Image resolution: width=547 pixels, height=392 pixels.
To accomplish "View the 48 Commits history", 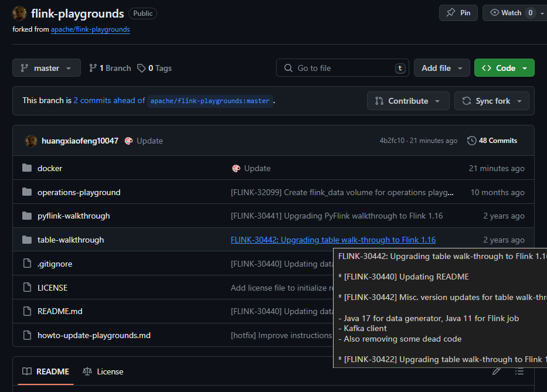I will coord(492,141).
